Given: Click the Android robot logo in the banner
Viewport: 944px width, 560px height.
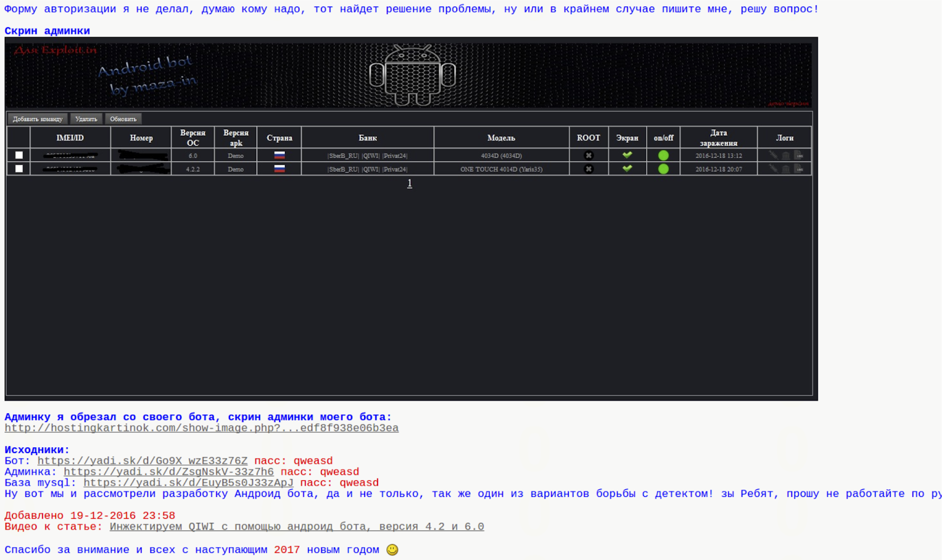Looking at the screenshot, I should click(412, 76).
